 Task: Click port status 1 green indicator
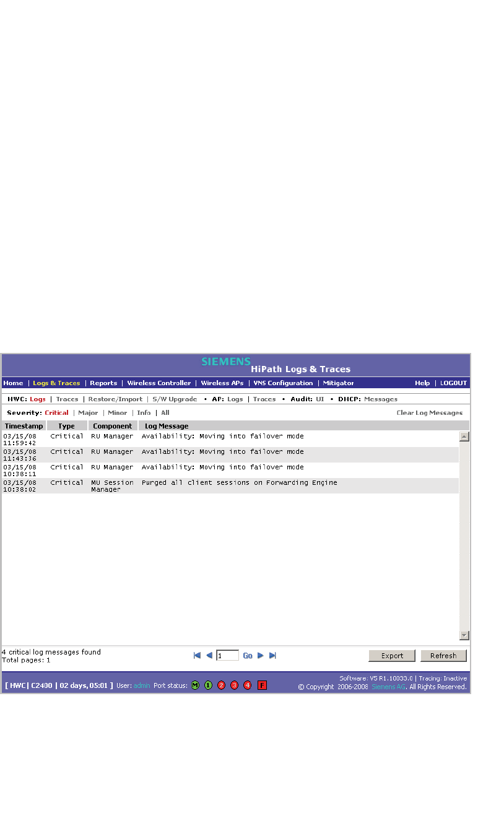pyautogui.click(x=208, y=685)
